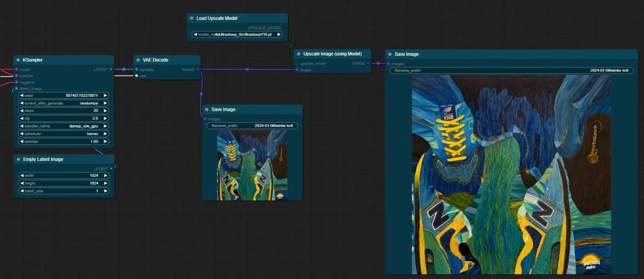Click the large Save Image filename_prefix field
This screenshot has height=279, width=644.
(512, 70)
